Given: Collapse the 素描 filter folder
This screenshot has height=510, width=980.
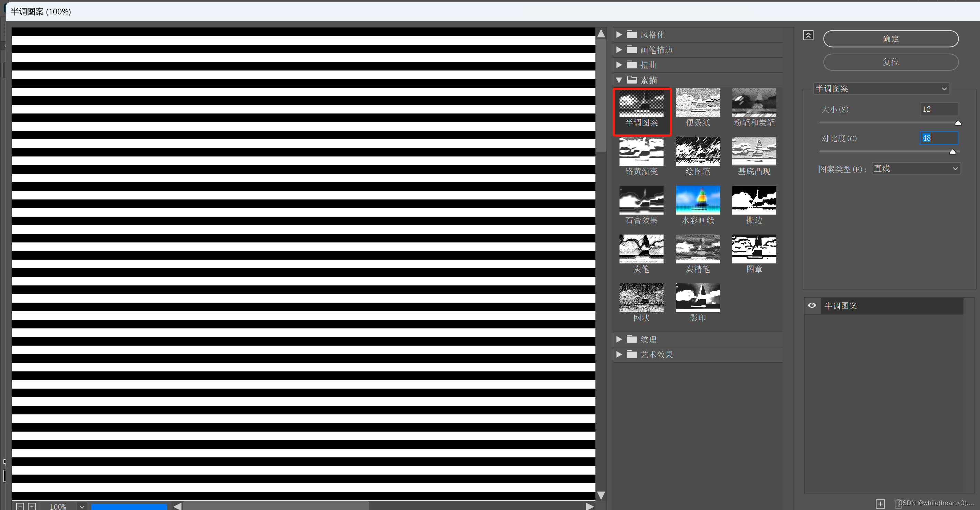Looking at the screenshot, I should point(619,80).
